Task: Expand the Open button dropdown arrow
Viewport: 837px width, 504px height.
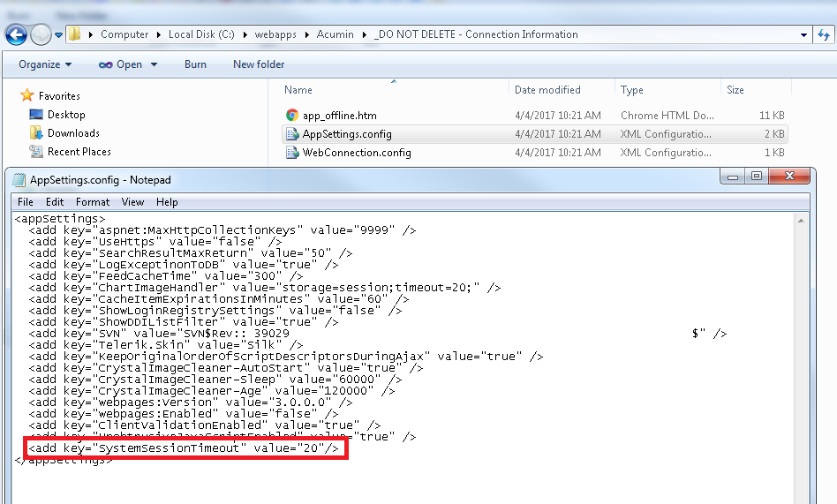Action: [x=154, y=64]
